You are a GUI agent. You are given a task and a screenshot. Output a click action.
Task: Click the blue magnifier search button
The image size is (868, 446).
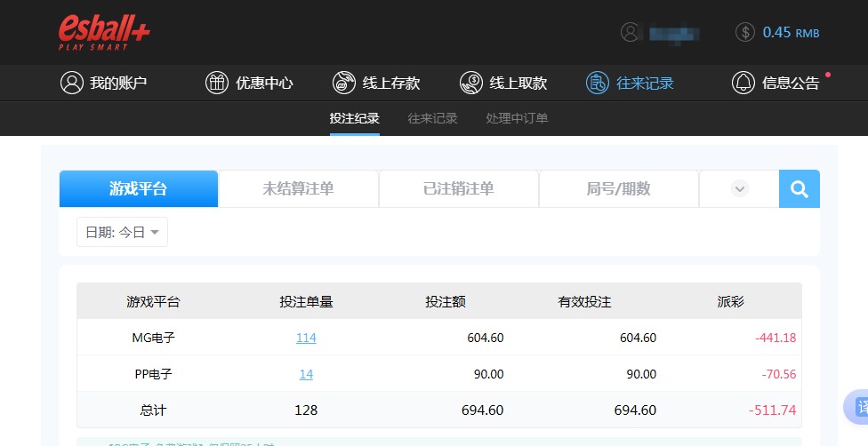[800, 188]
